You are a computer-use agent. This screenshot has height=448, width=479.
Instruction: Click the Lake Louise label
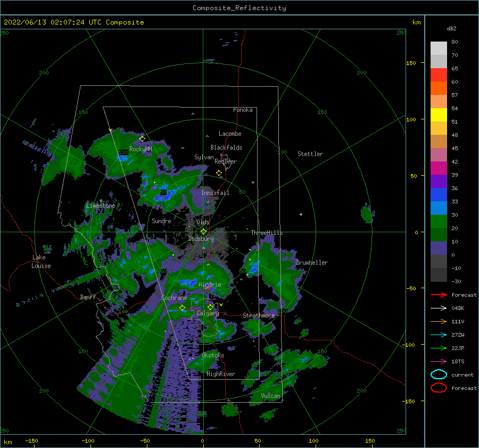(x=41, y=262)
